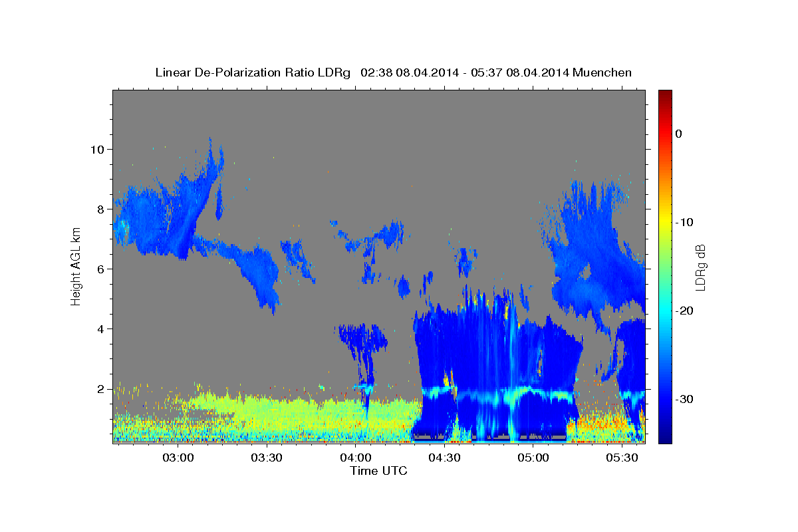Click the height tick label 4
798x532 pixels.
click(102, 329)
